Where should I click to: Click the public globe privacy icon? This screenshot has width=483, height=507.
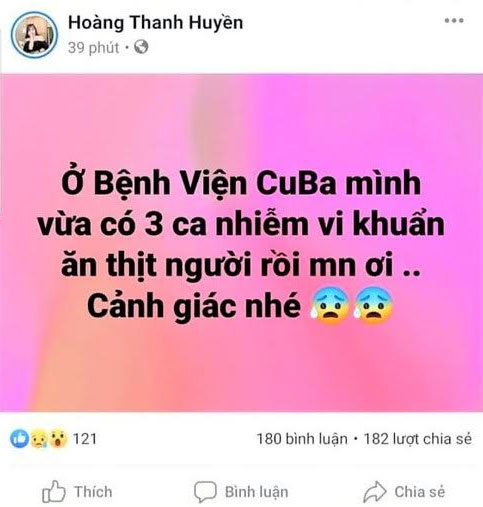coord(141,47)
